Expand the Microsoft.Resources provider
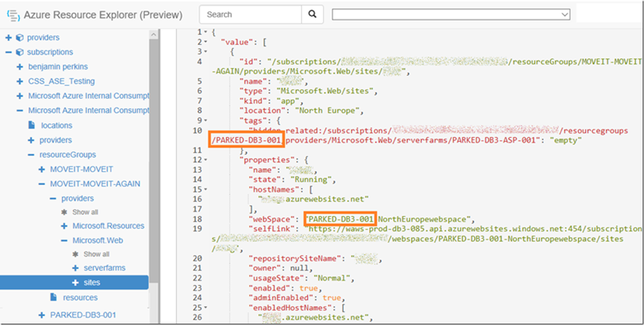Viewport: 644px width, 325px height. tap(64, 226)
